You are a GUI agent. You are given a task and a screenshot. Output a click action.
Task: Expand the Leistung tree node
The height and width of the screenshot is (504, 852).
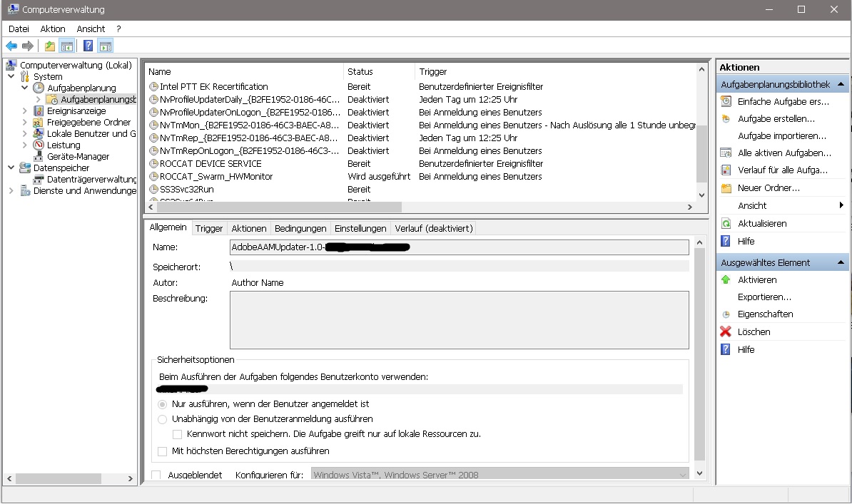click(x=24, y=145)
